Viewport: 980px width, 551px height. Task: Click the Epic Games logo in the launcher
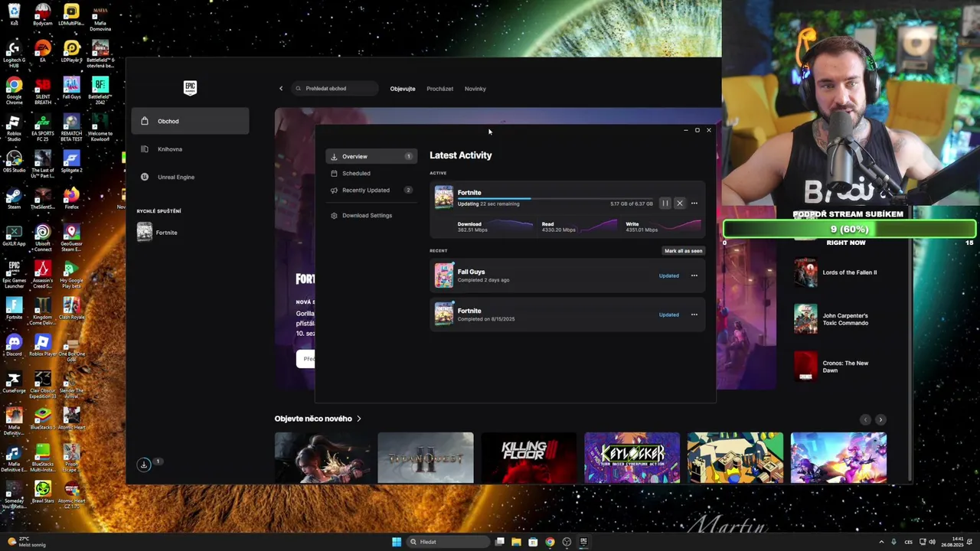click(191, 87)
